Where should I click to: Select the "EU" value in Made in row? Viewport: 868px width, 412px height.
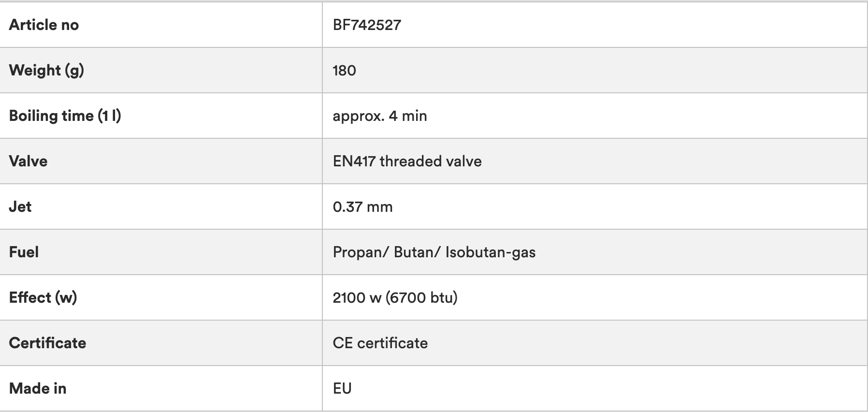pos(342,388)
